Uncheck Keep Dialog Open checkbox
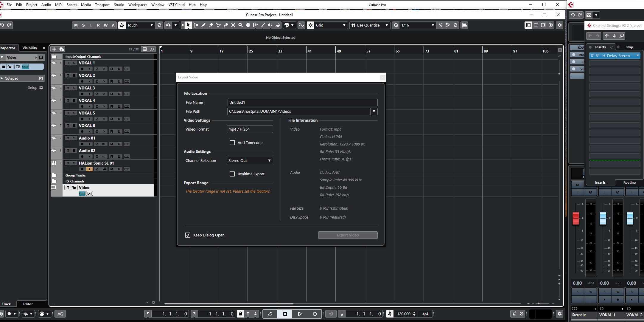Screen dimensions: 644x322 point(188,235)
